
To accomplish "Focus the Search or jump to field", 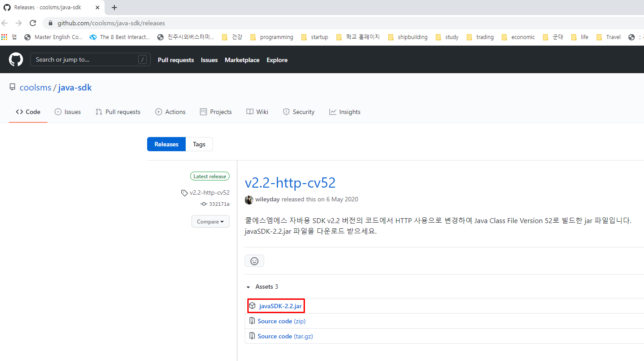I will coord(90,59).
